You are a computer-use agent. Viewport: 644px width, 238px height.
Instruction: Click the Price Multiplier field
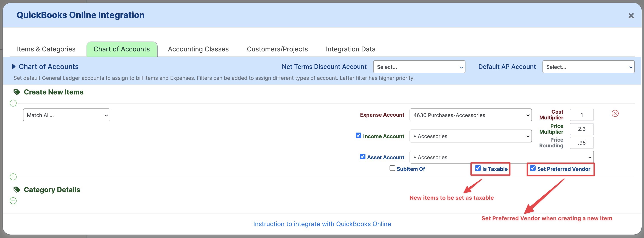[x=581, y=129]
